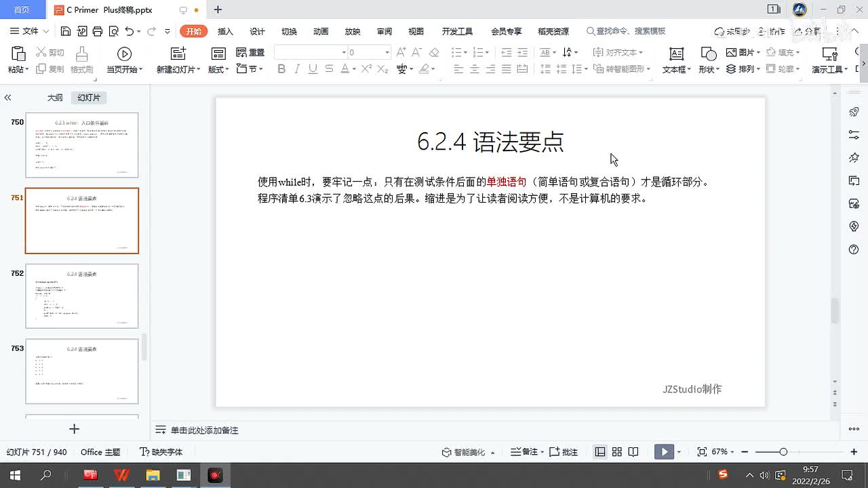Open the font name dropdown
The width and height of the screenshot is (868, 488).
click(344, 52)
